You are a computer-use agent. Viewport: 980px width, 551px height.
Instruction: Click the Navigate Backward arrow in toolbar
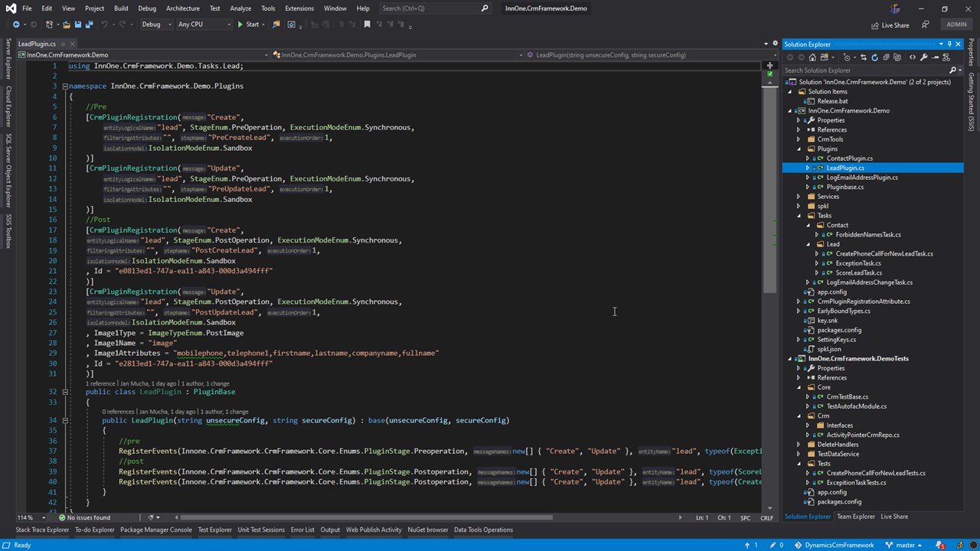tap(16, 24)
